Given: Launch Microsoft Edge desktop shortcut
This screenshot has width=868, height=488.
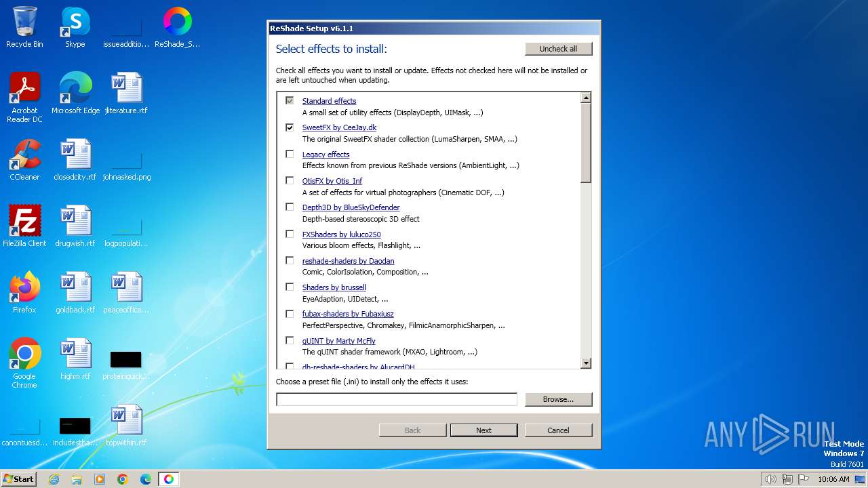Looking at the screenshot, I should coord(75,94).
